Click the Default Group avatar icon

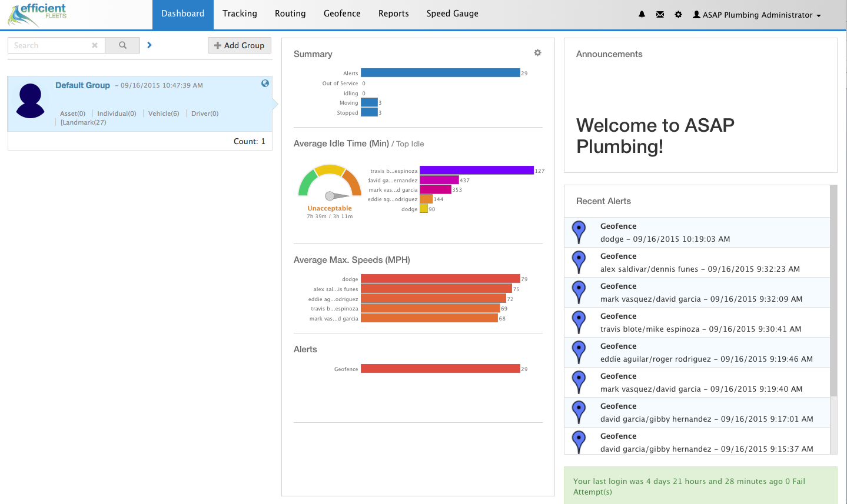point(31,101)
